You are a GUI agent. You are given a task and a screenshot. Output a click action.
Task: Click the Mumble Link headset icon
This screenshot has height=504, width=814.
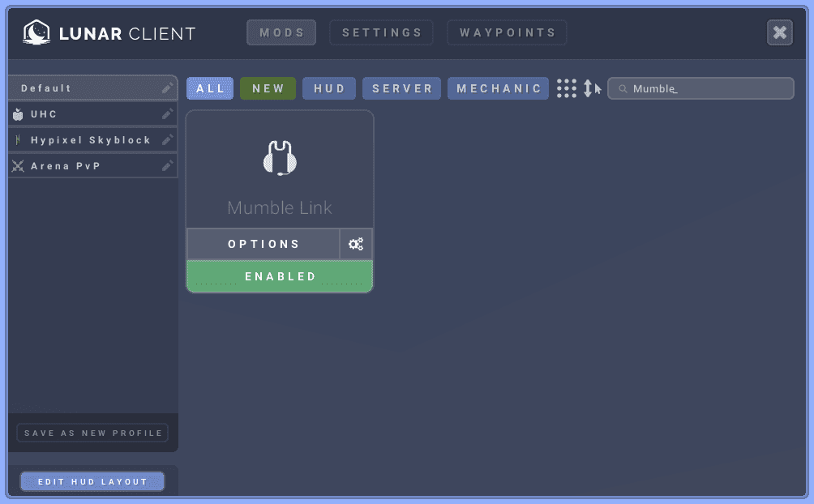[280, 158]
